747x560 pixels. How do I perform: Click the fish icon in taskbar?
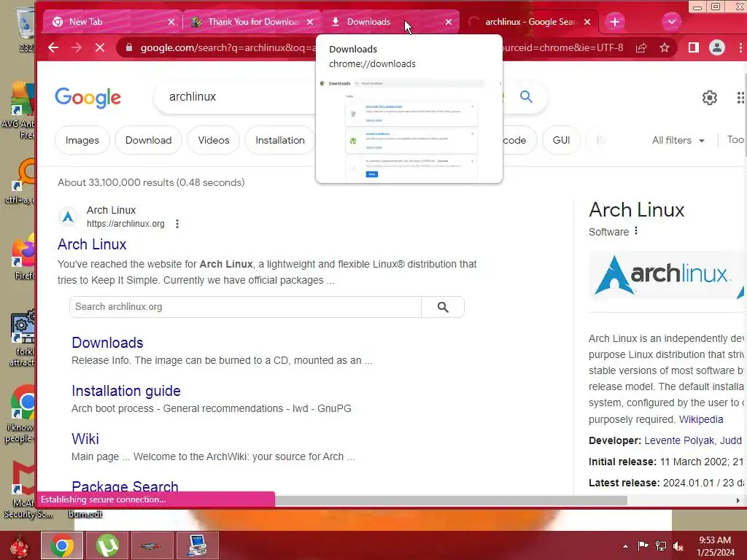152,545
